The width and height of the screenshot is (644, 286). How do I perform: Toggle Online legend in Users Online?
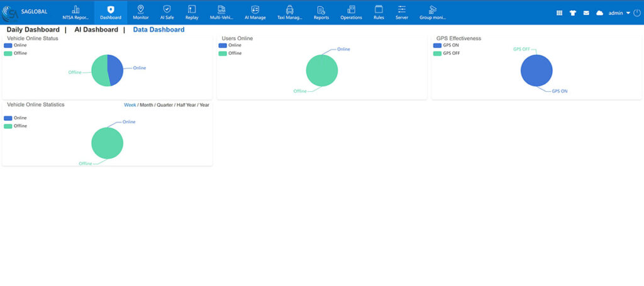tap(230, 45)
